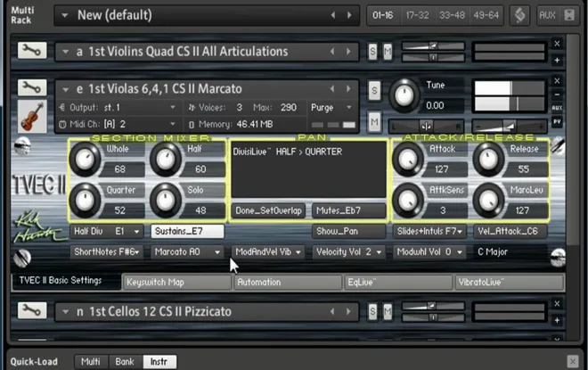Screen dimensions: 588x370
Task: Close the 1st Violins instrument with X
Action: (x=557, y=44)
